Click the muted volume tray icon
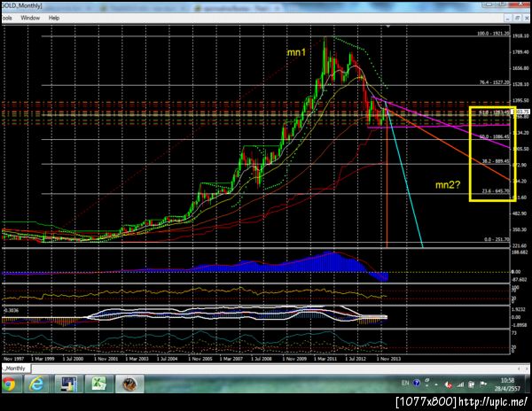 449,385
